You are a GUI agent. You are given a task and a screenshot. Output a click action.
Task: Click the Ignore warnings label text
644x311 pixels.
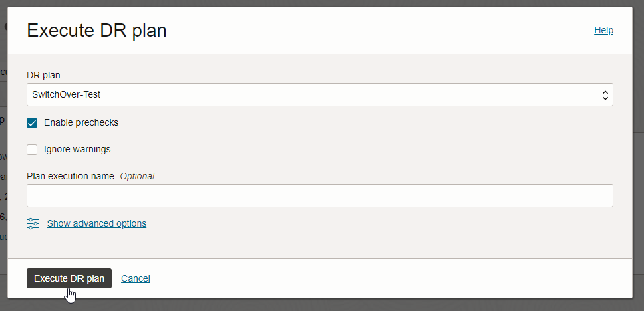point(77,150)
